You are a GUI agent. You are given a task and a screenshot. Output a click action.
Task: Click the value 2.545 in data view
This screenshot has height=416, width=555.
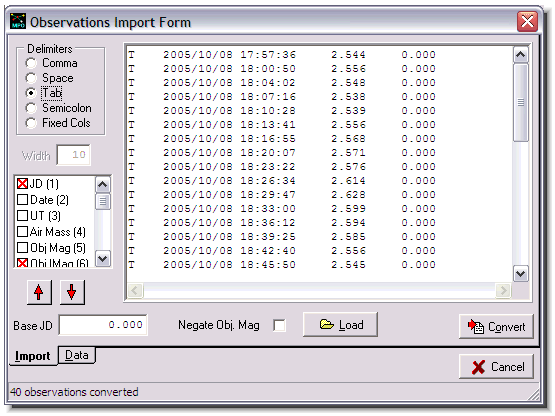pyautogui.click(x=348, y=265)
